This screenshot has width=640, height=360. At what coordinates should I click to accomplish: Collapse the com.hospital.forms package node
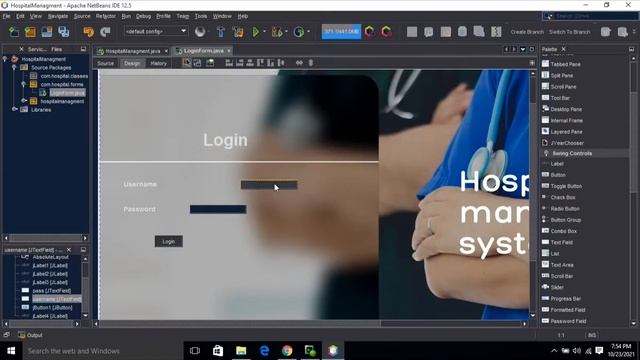tap(24, 84)
